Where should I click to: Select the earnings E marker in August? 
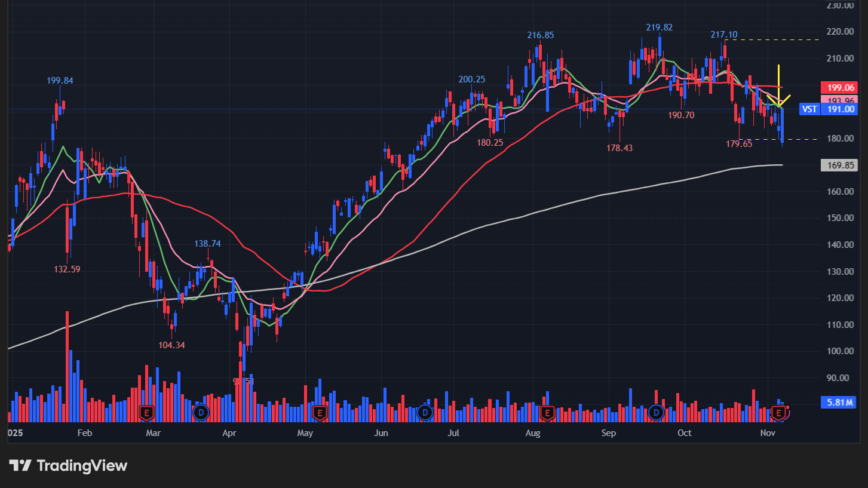coord(546,412)
